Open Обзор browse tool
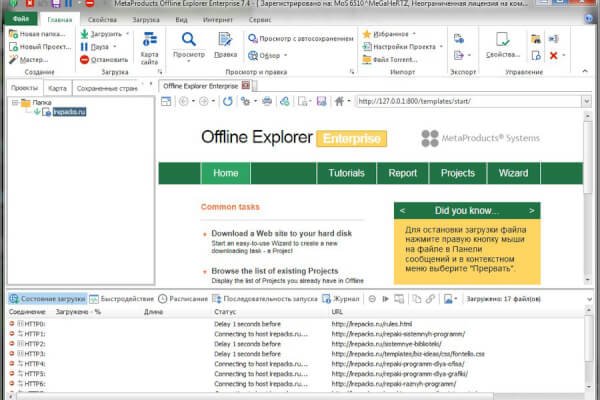 click(x=264, y=56)
